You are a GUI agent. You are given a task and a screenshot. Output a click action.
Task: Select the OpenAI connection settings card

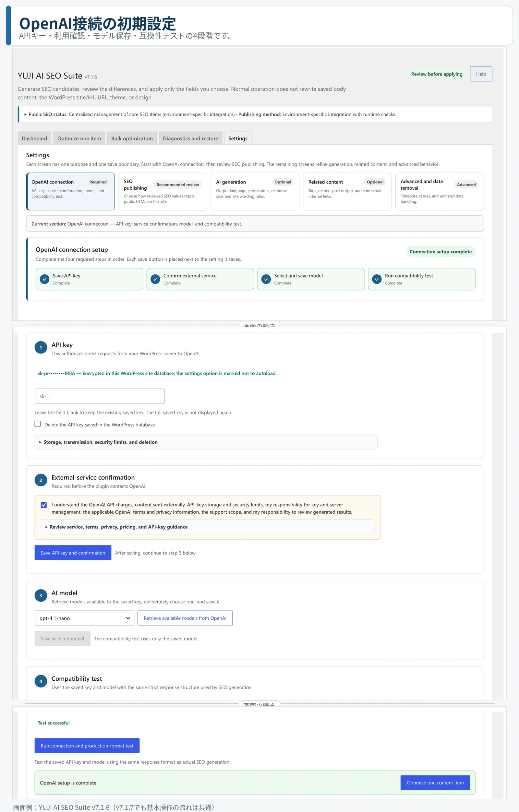click(x=70, y=192)
